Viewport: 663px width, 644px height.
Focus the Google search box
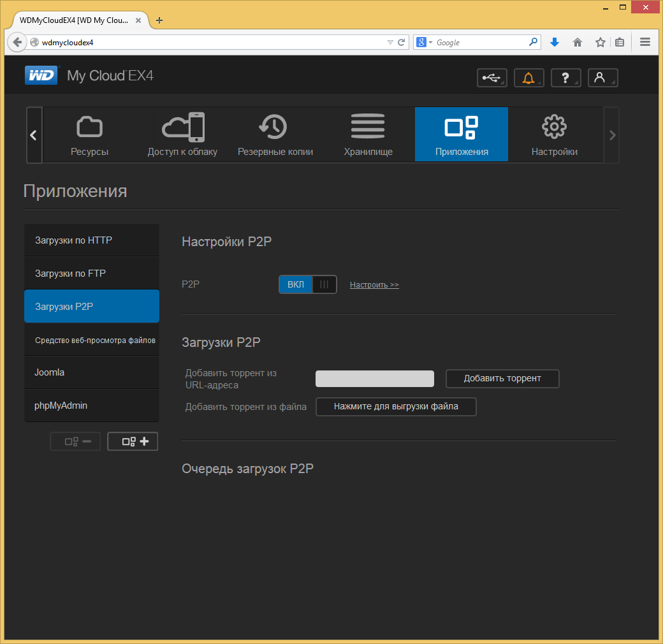[480, 42]
